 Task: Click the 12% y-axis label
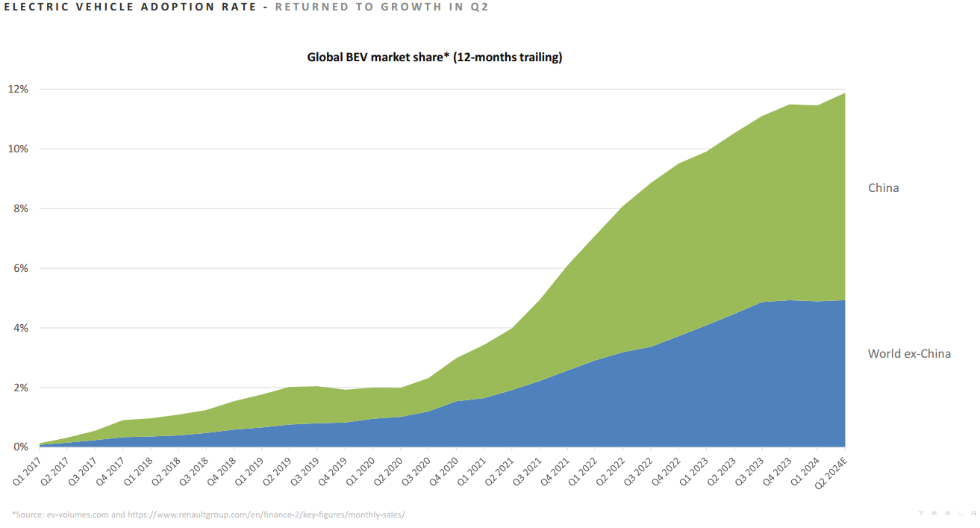18,90
